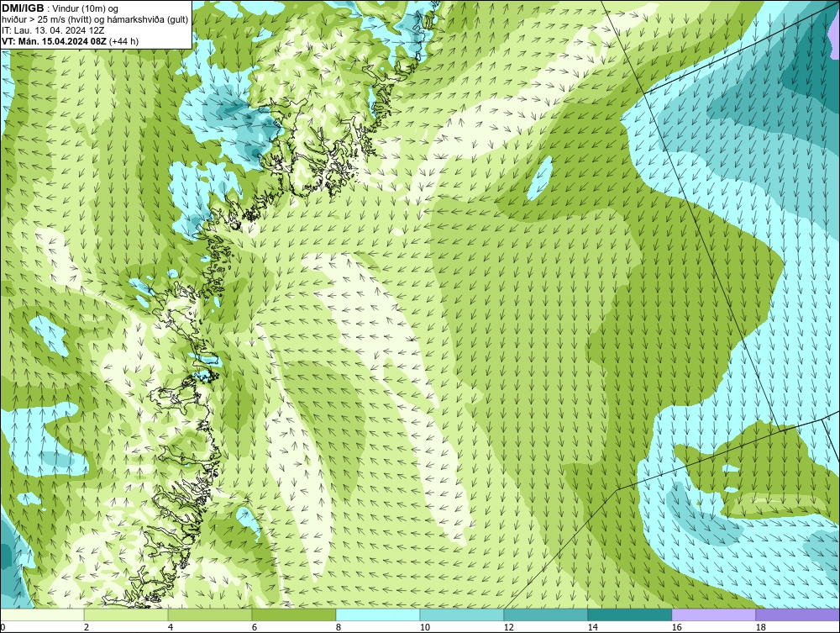Screen dimensions: 840x633
Task: Click scale label 16
Action: [x=676, y=627]
